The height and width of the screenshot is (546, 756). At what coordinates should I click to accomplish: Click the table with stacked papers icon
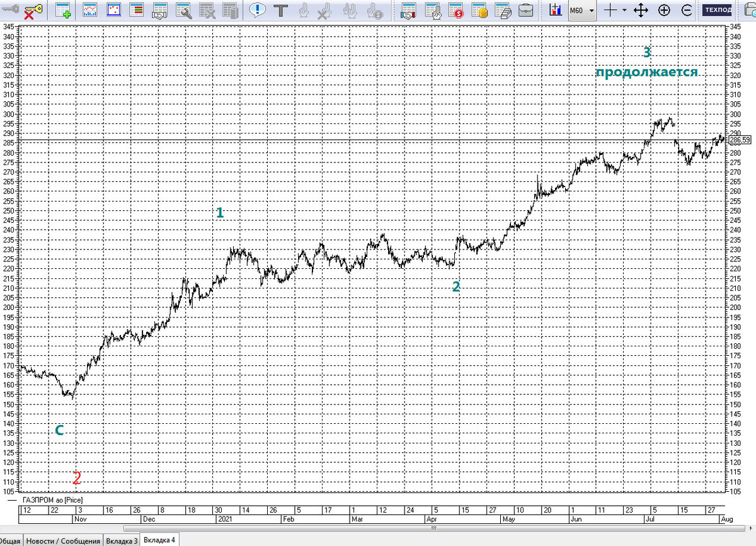point(503,10)
